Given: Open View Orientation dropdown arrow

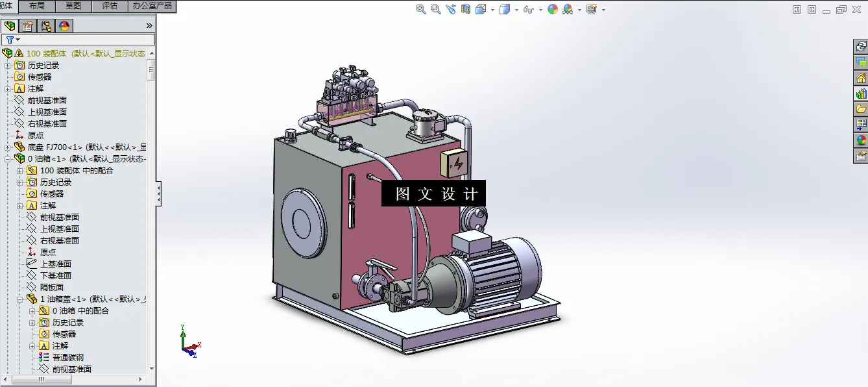Looking at the screenshot, I should (492, 10).
